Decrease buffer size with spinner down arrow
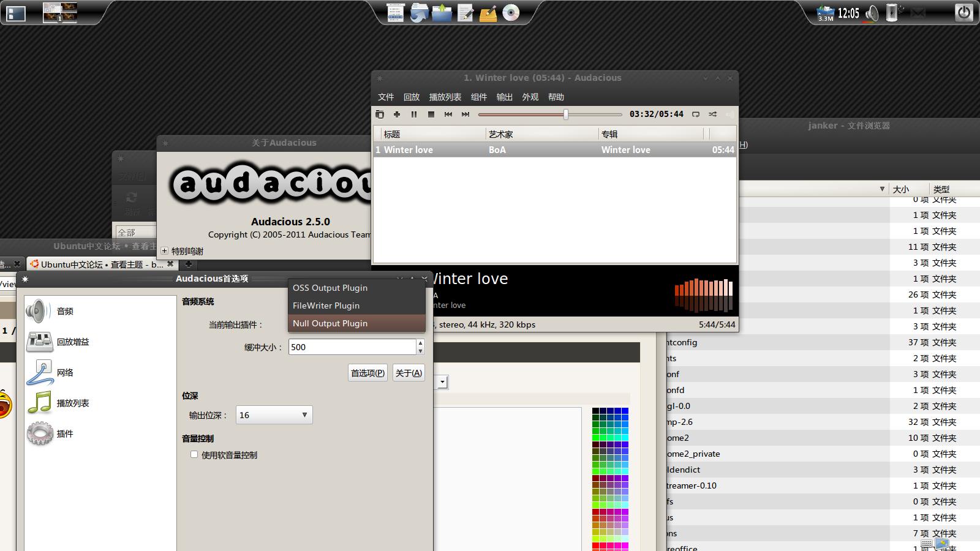 (420, 351)
